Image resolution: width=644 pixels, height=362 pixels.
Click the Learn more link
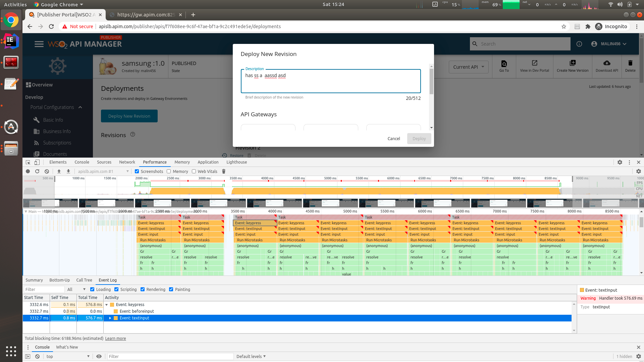[115, 339]
